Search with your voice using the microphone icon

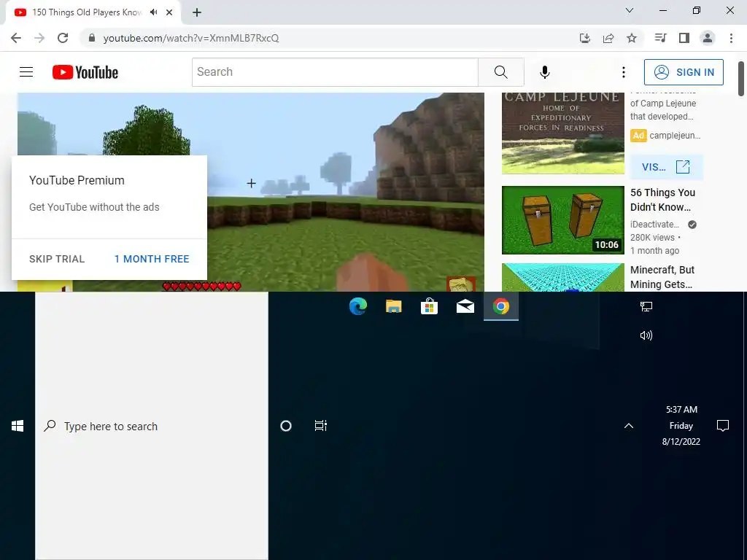tap(544, 72)
